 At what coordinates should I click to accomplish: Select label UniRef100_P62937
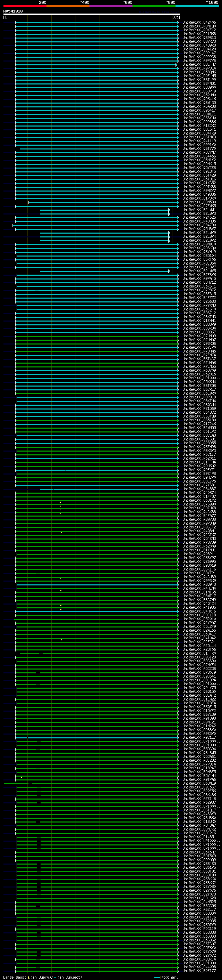tap(199, 802)
